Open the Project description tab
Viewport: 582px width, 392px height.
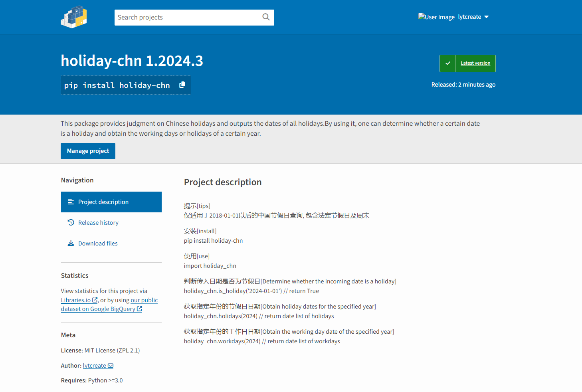tap(111, 202)
